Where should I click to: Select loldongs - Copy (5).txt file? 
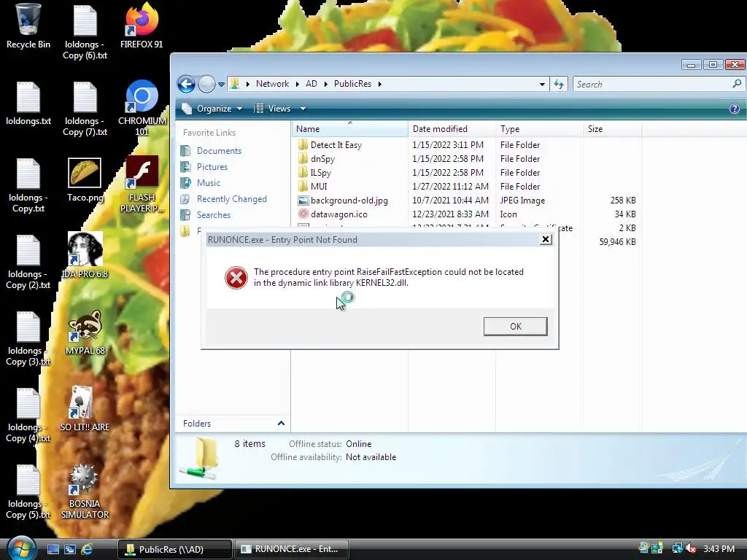click(28, 491)
